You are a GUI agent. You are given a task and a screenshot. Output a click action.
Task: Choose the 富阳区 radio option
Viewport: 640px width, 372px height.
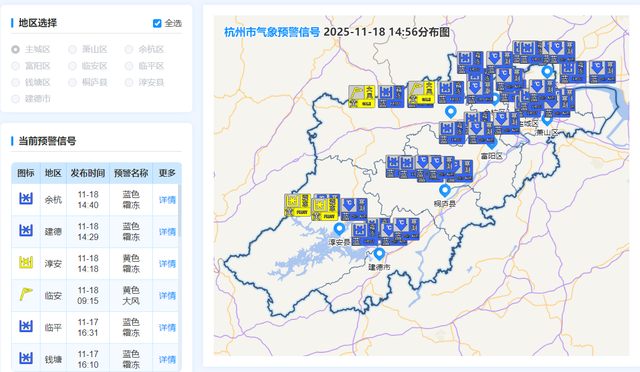16,66
